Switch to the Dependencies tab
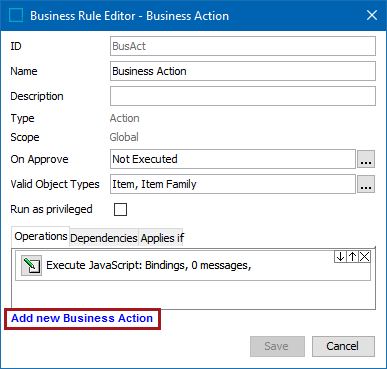This screenshot has width=387, height=369. pyautogui.click(x=104, y=238)
